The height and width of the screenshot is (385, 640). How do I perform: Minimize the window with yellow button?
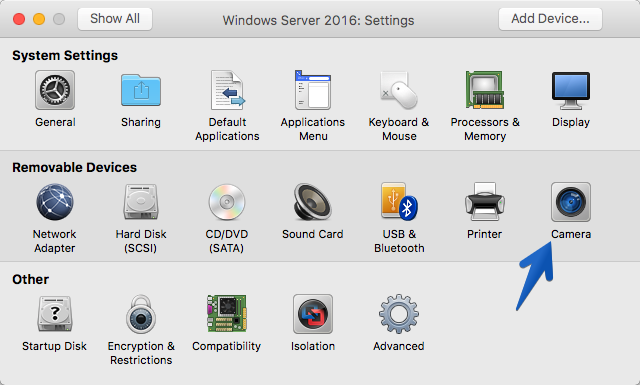point(39,19)
